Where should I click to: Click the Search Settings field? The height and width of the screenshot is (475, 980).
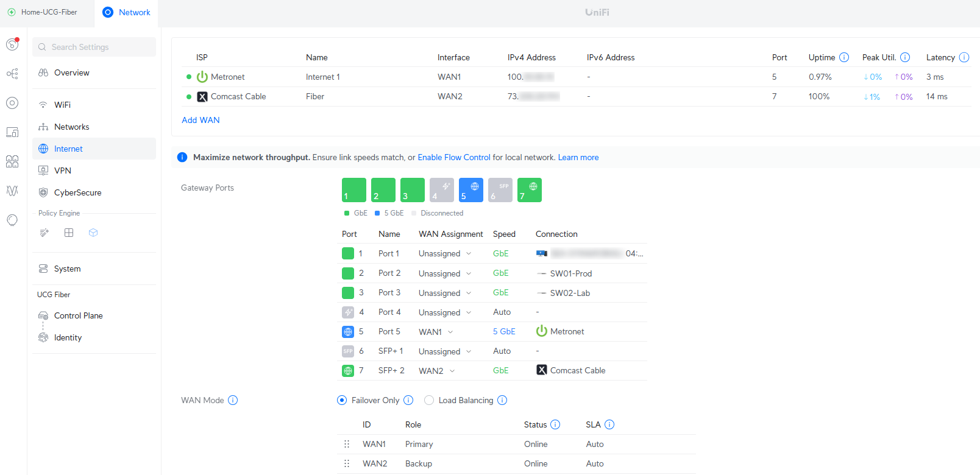point(94,47)
